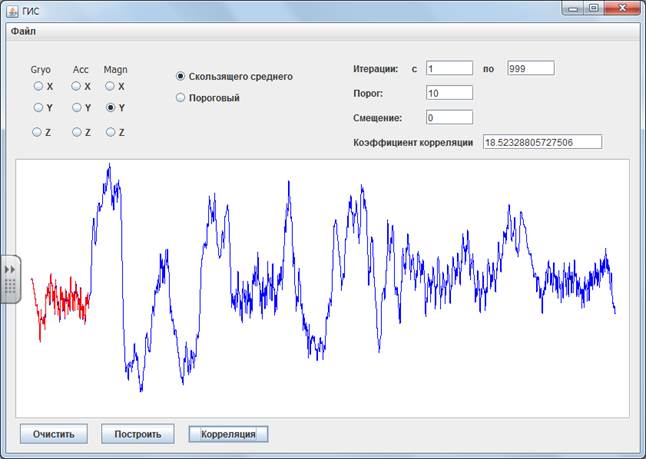Select Acc Z radio button
The width and height of the screenshot is (646, 459).
click(x=75, y=132)
